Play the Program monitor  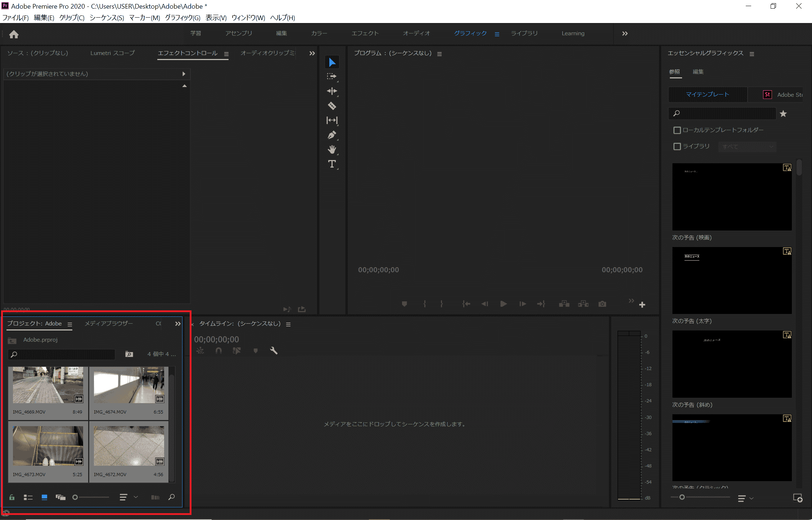tap(504, 304)
